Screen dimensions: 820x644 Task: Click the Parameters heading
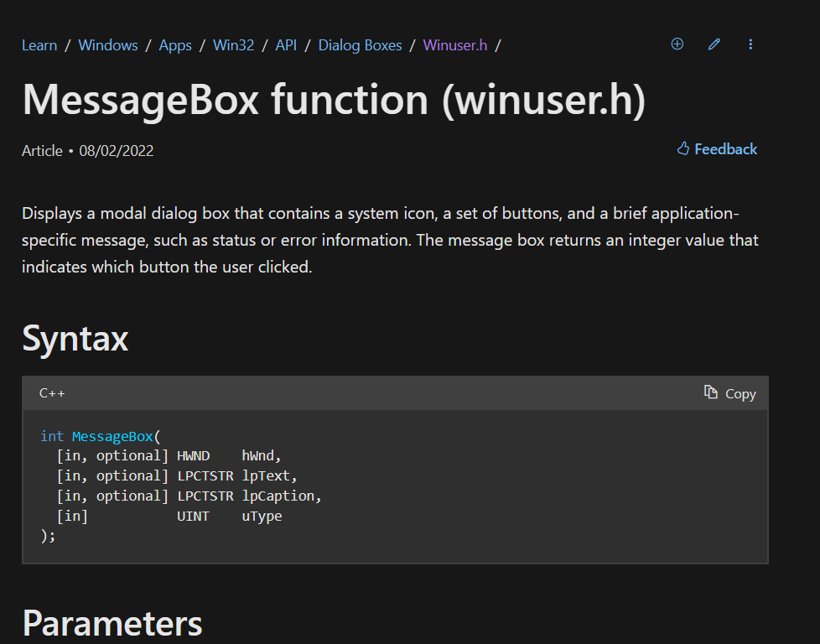click(112, 623)
